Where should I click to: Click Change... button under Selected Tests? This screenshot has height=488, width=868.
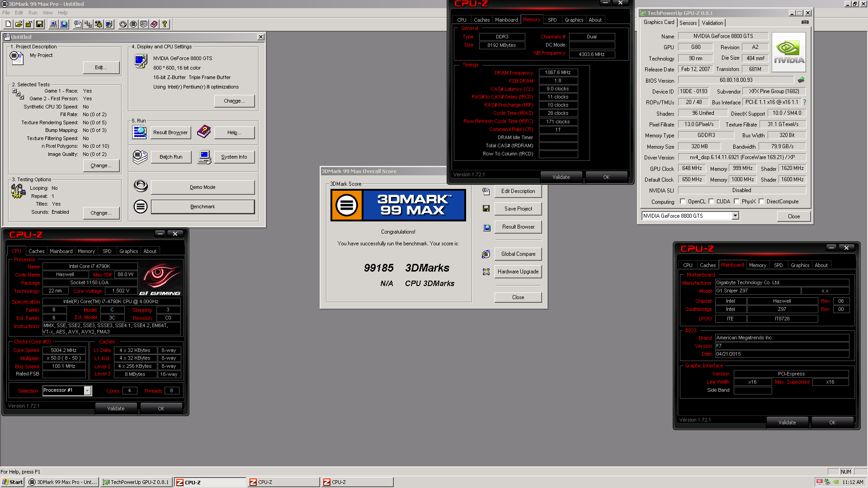(x=101, y=165)
